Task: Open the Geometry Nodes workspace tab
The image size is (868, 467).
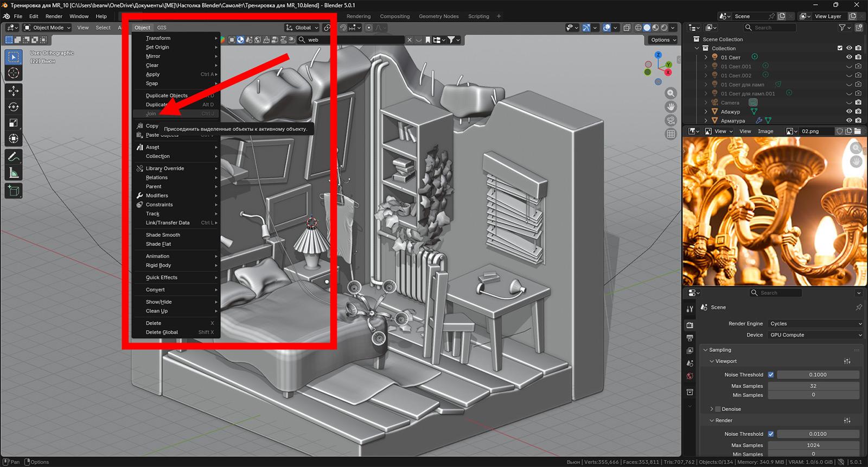Action: tap(438, 16)
